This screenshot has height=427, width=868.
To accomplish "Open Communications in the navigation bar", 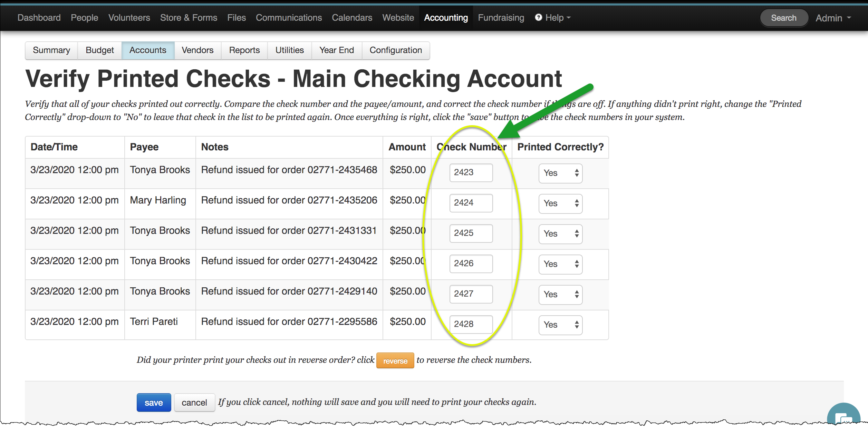I will pyautogui.click(x=289, y=18).
